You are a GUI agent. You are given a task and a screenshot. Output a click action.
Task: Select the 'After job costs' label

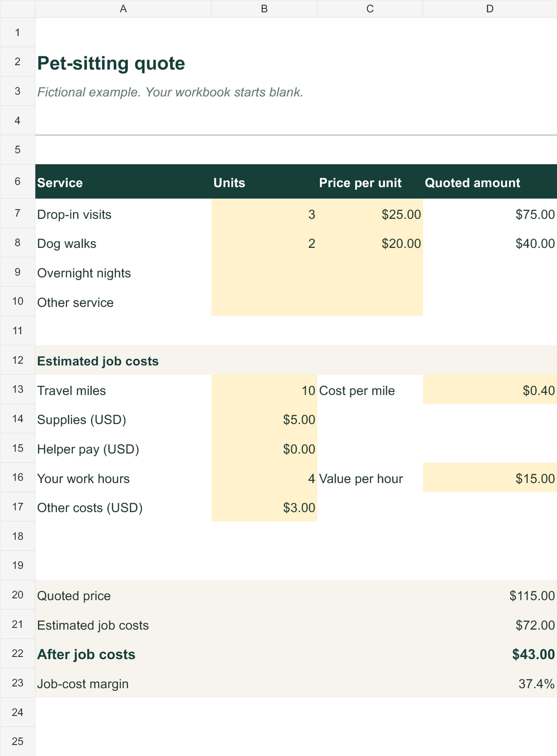pyautogui.click(x=123, y=653)
